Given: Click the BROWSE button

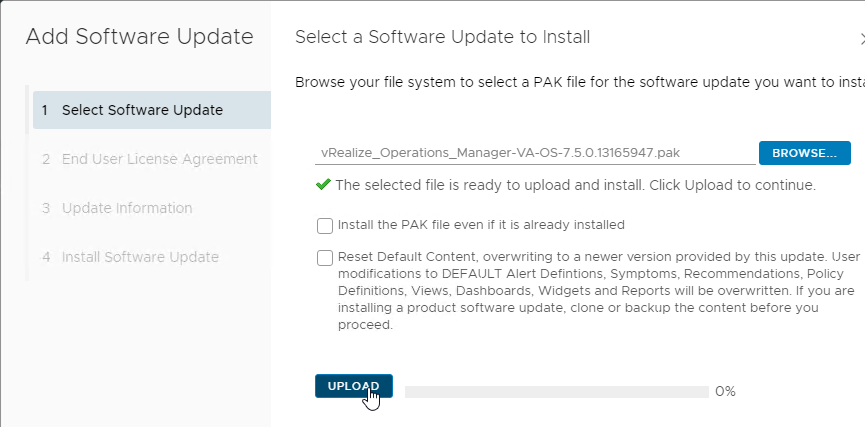Looking at the screenshot, I should click(804, 153).
